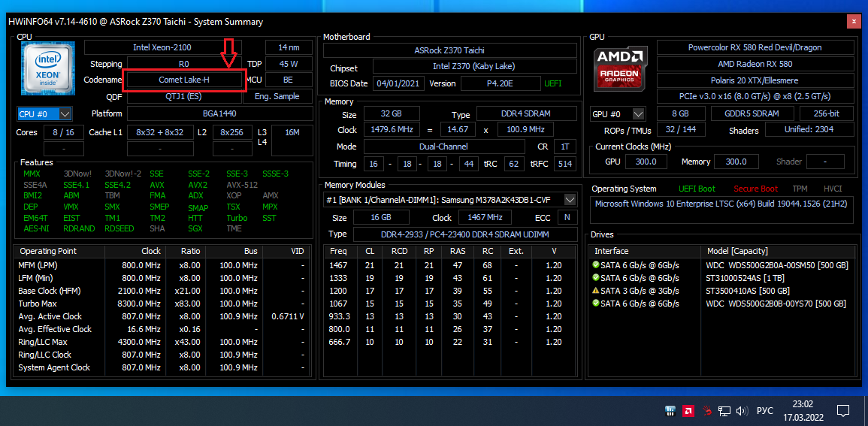This screenshot has height=426, width=868.
Task: Open the GPU #0 selector dropdown
Action: (618, 114)
